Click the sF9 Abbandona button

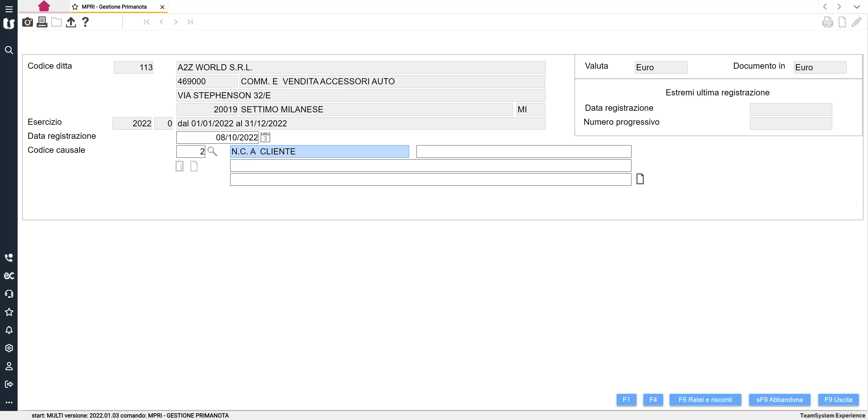pyautogui.click(x=779, y=399)
